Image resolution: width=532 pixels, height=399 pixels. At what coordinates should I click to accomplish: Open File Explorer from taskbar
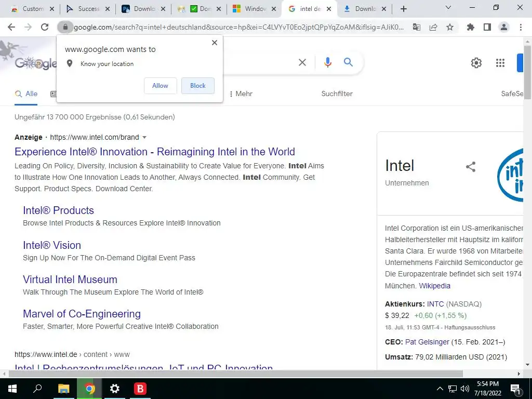[x=63, y=389]
